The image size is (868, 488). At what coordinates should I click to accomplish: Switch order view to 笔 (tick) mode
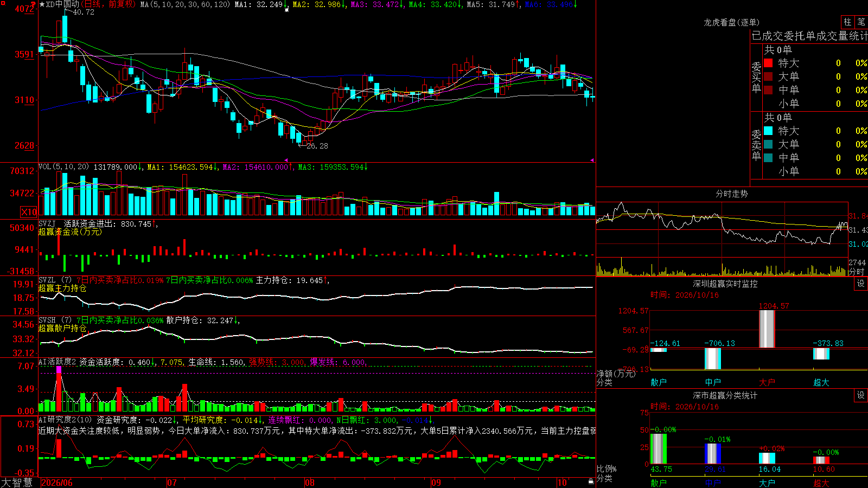click(861, 22)
